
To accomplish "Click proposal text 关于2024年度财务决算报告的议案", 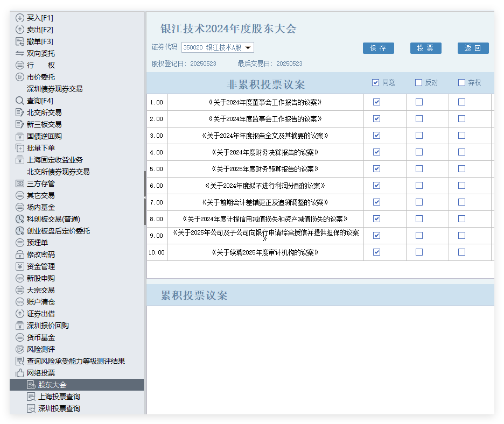I will pyautogui.click(x=265, y=152).
